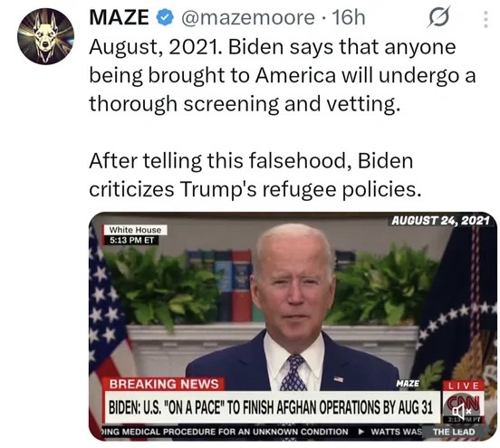Open the MAZE display name profile link

coord(119,17)
